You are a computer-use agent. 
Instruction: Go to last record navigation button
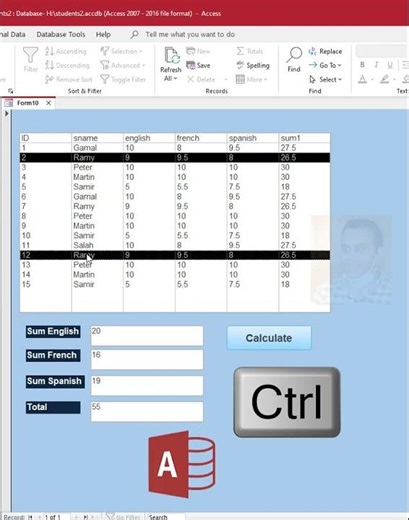[x=86, y=517]
